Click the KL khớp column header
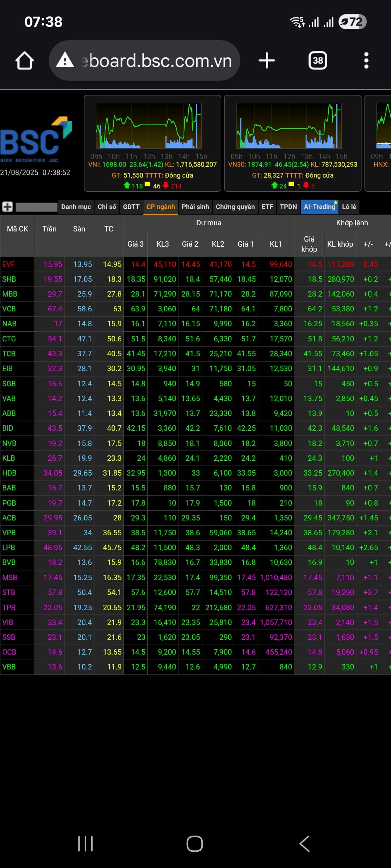 coord(340,244)
